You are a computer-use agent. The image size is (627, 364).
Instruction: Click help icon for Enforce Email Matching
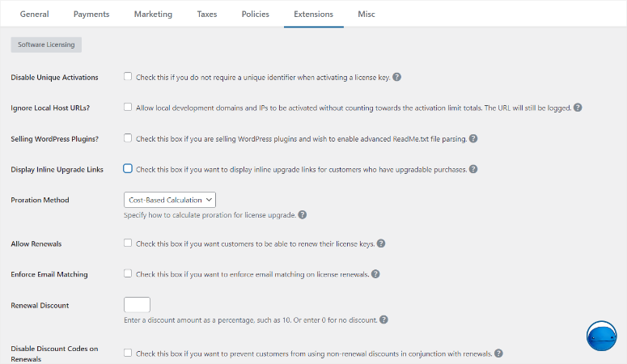point(375,274)
